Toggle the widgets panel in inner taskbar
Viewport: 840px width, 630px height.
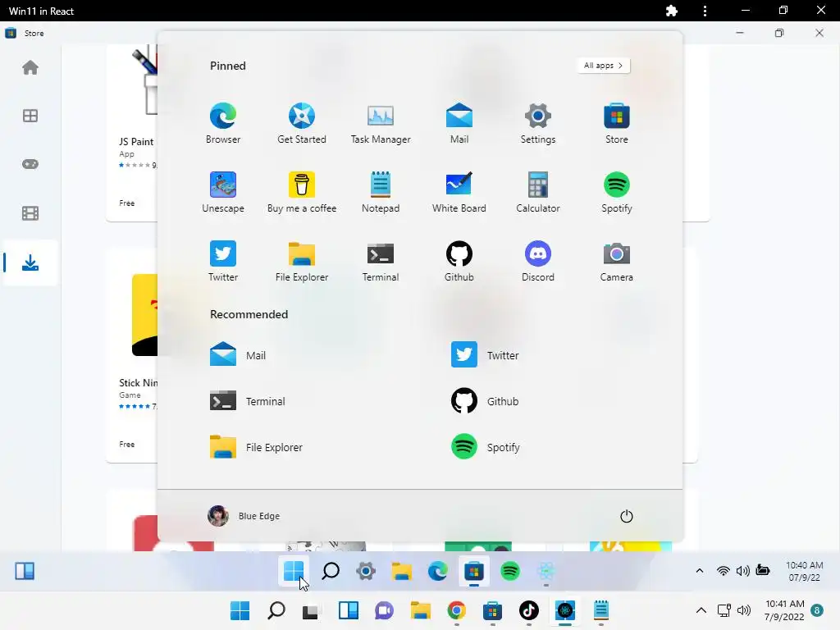[25, 571]
